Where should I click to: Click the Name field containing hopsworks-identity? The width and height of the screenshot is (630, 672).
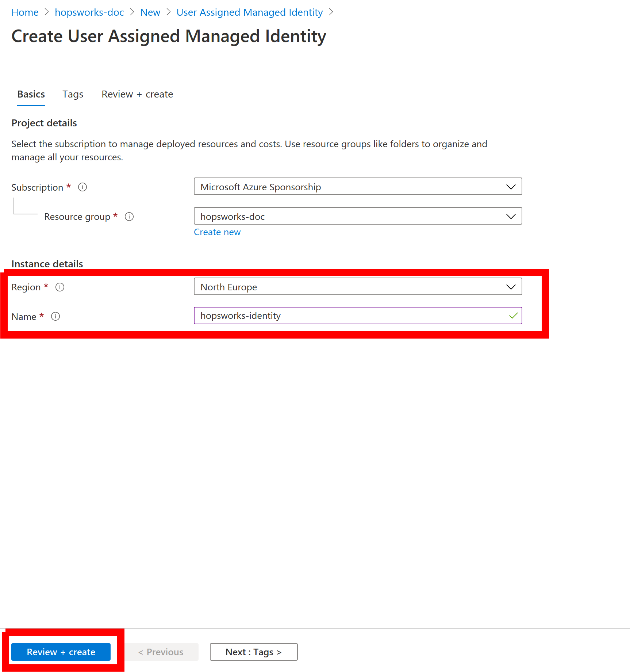point(350,316)
